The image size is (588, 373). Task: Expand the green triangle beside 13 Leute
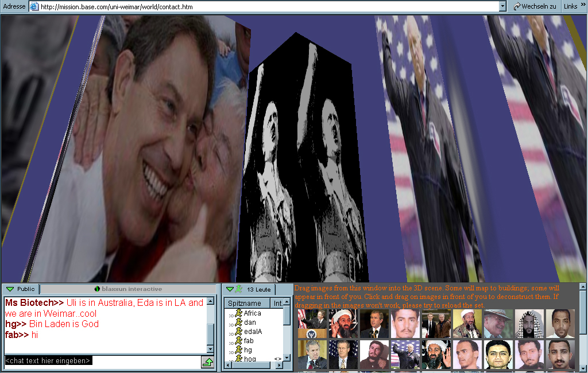pyautogui.click(x=230, y=289)
